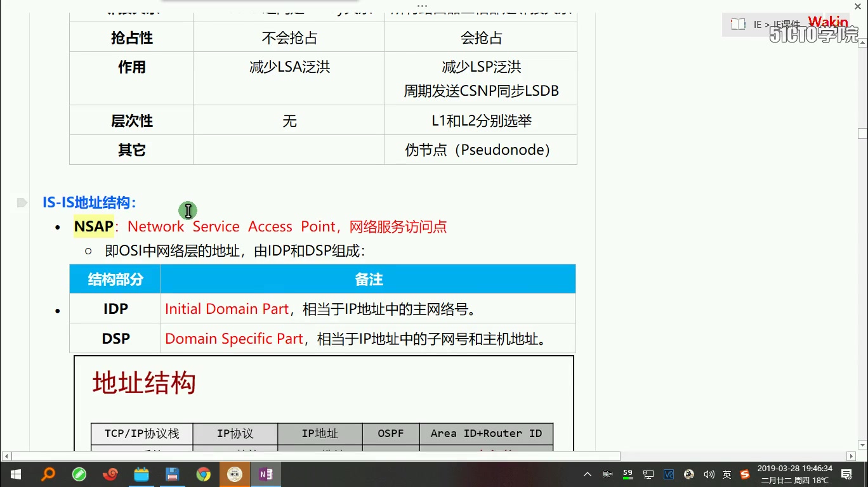Click the three-dots expander at top

(422, 6)
